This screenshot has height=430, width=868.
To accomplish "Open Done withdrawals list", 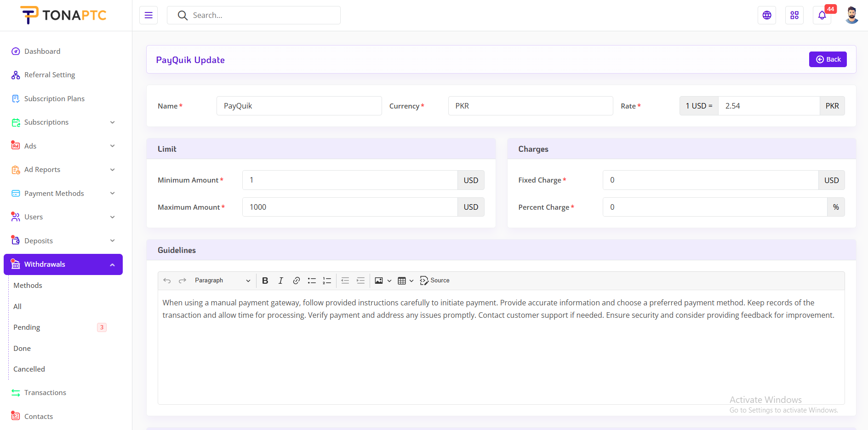I will click(22, 349).
